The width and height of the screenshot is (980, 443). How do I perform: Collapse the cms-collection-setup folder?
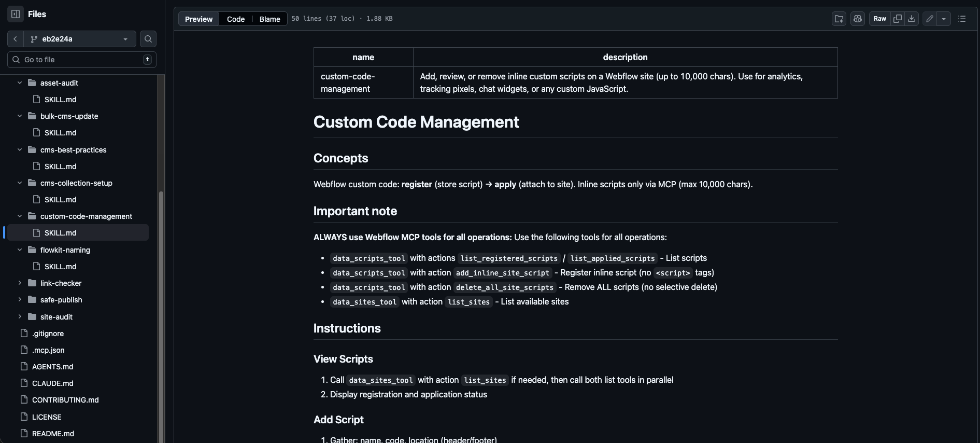(20, 183)
